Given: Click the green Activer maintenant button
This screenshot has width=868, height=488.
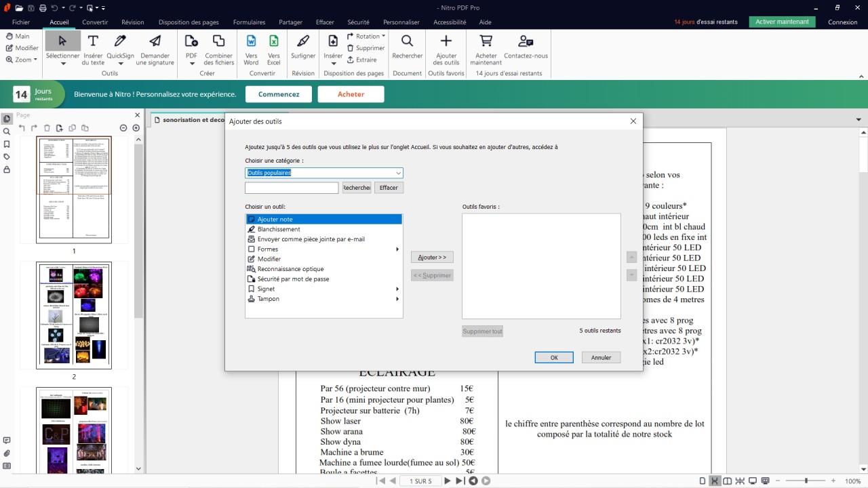Looking at the screenshot, I should pyautogui.click(x=782, y=22).
